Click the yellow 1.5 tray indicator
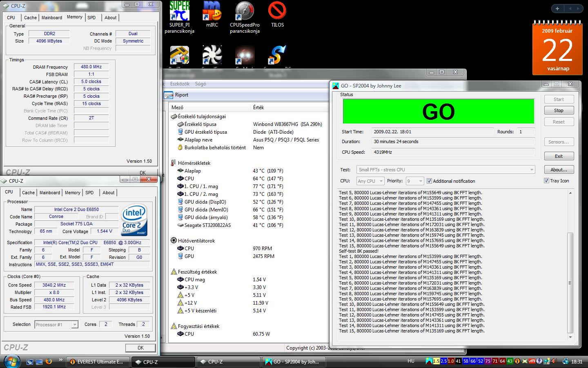The image size is (588, 368). [x=436, y=361]
